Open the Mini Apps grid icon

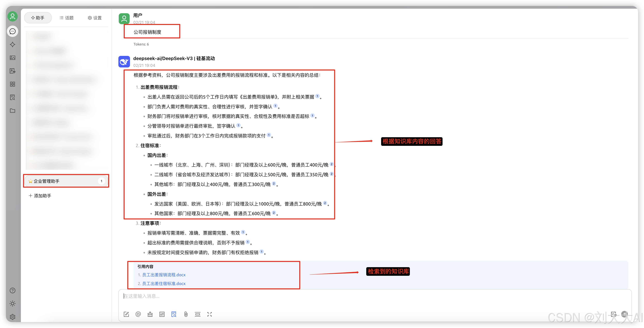(12, 84)
